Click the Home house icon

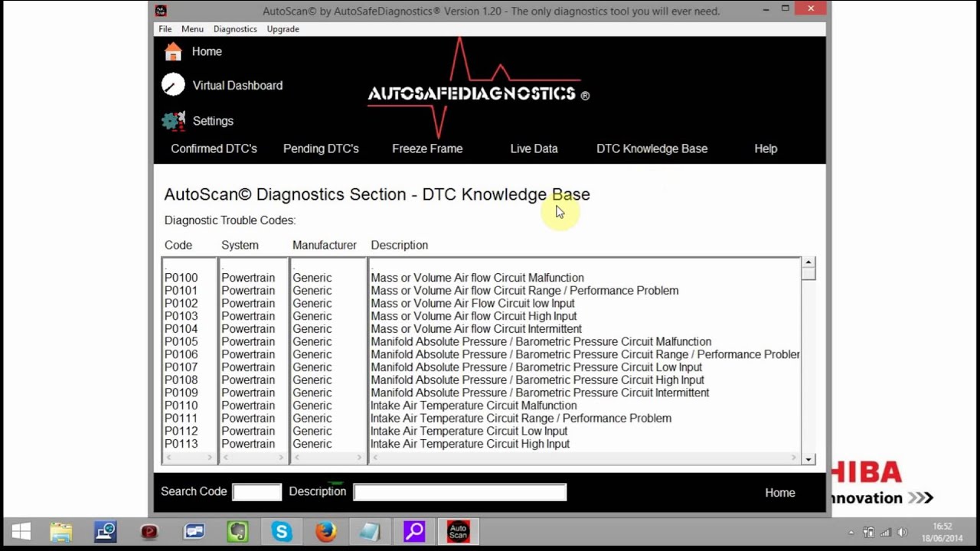(173, 51)
